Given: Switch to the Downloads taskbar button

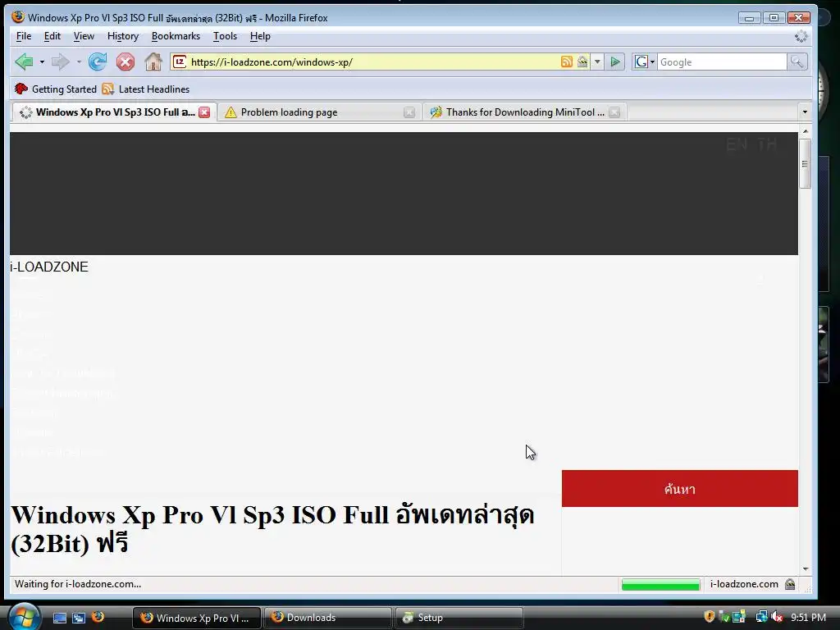Looking at the screenshot, I should pyautogui.click(x=328, y=618).
